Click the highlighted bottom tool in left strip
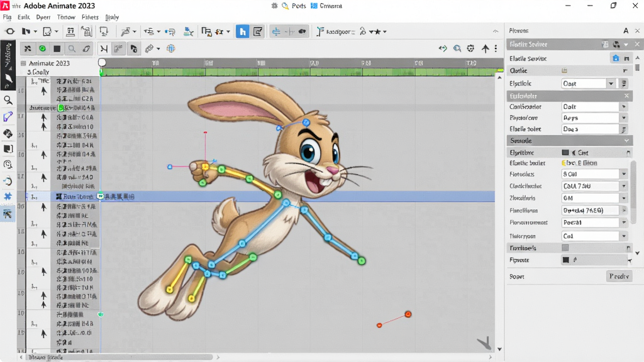 (x=8, y=214)
